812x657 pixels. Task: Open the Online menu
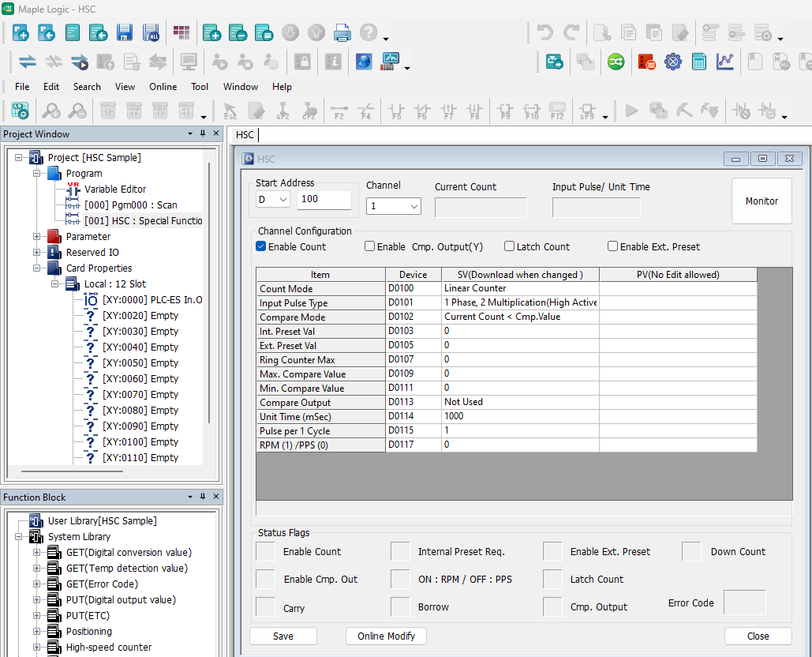163,87
